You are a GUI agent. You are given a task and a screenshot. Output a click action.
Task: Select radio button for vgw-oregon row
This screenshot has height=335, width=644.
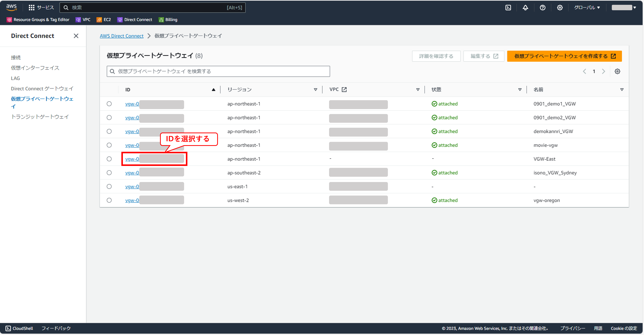(109, 200)
